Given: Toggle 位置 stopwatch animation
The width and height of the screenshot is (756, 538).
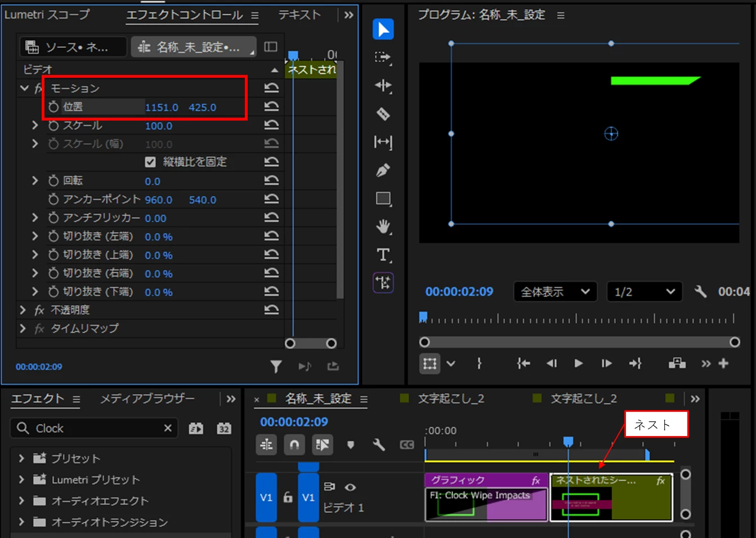Looking at the screenshot, I should tap(53, 106).
